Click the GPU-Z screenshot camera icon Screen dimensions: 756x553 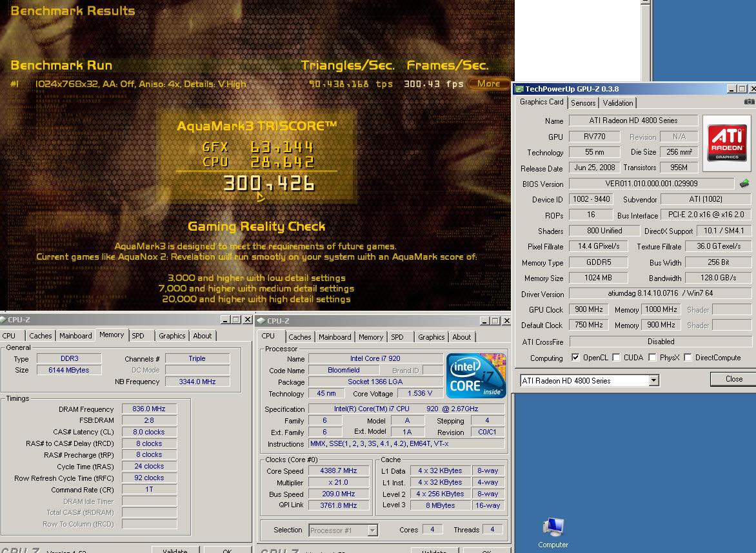coord(750,102)
